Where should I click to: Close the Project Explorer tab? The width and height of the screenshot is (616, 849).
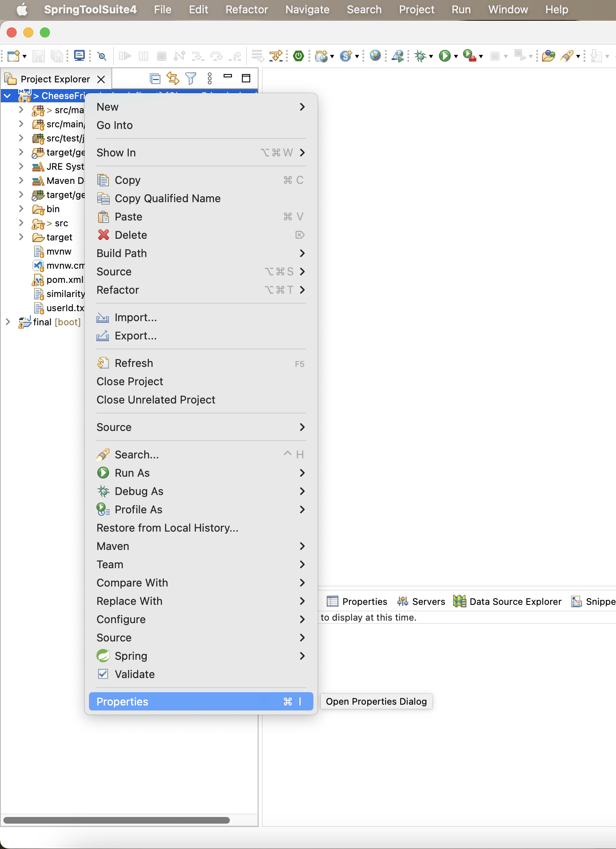click(x=101, y=79)
